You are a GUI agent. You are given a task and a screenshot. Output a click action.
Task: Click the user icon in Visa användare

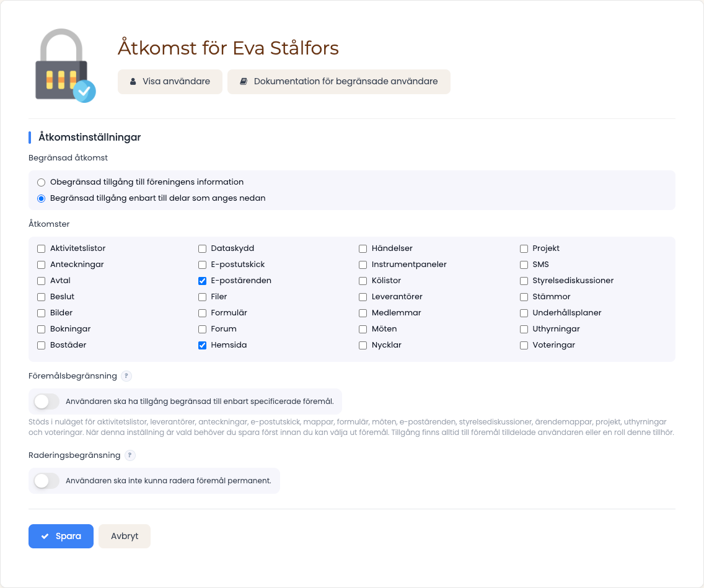pos(133,82)
